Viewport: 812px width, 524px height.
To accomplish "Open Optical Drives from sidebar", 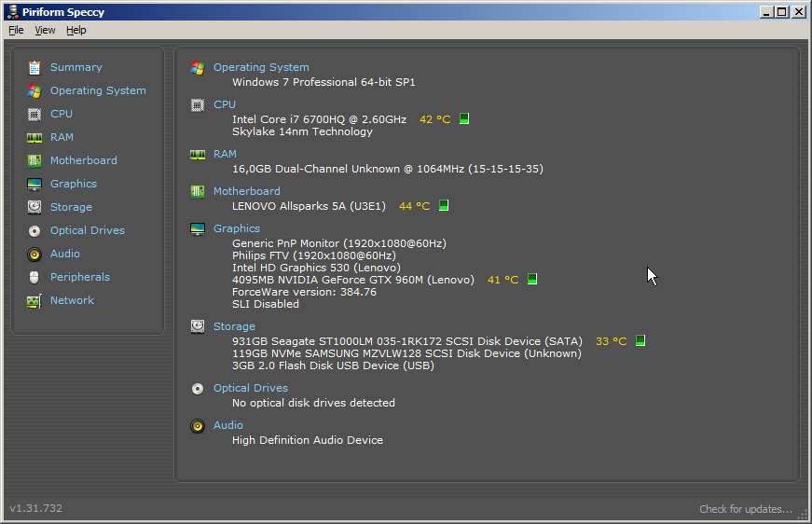I will (88, 230).
